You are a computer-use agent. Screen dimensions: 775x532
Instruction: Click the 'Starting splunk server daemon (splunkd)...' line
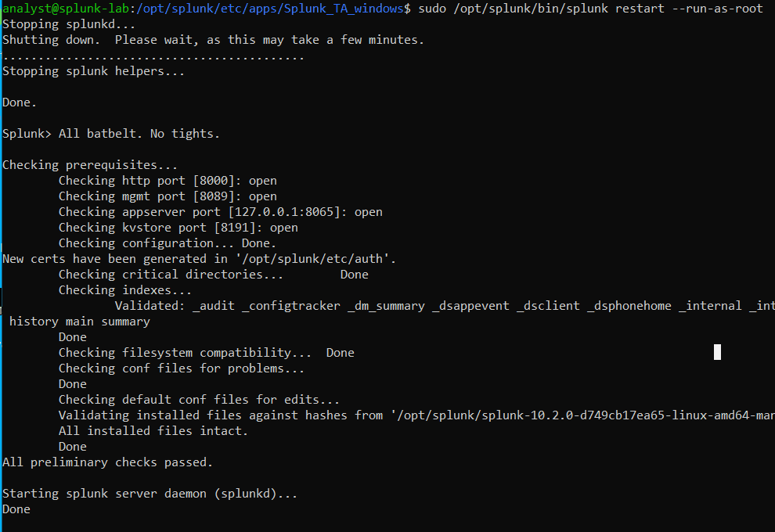pyautogui.click(x=150, y=493)
